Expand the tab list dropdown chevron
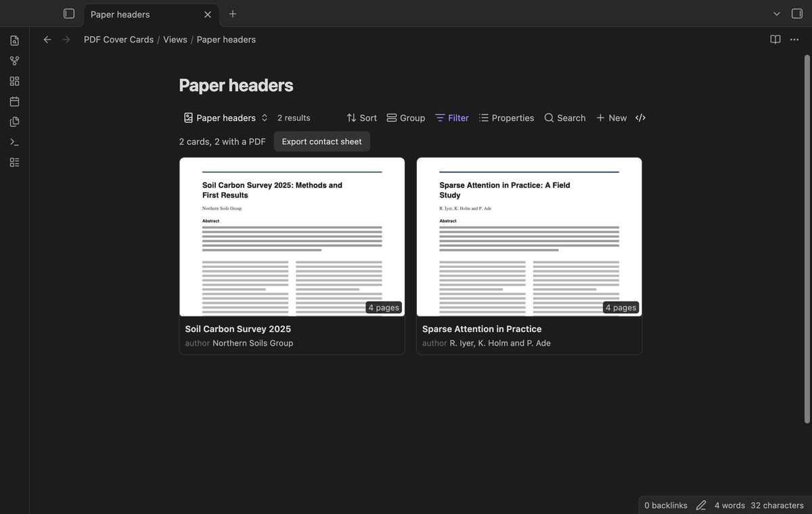The image size is (812, 514). (777, 14)
